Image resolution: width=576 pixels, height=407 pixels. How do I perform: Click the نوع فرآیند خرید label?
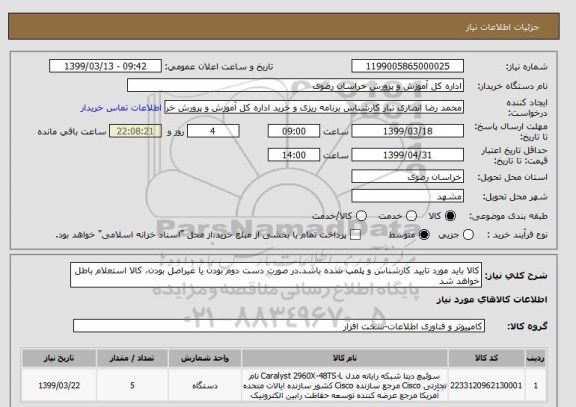[x=517, y=235]
